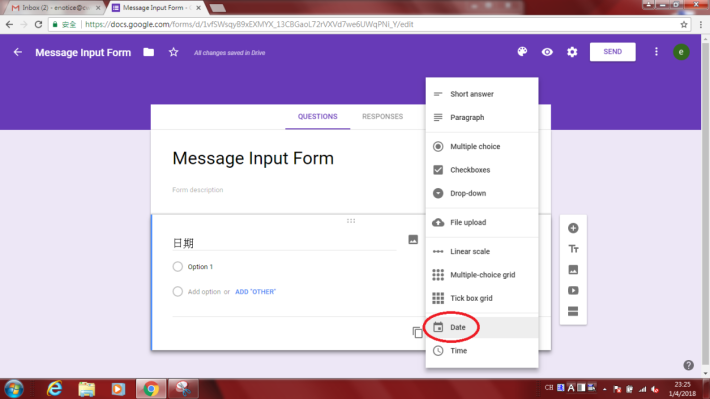
Task: Choose Multiple choice question type
Action: click(x=482, y=146)
